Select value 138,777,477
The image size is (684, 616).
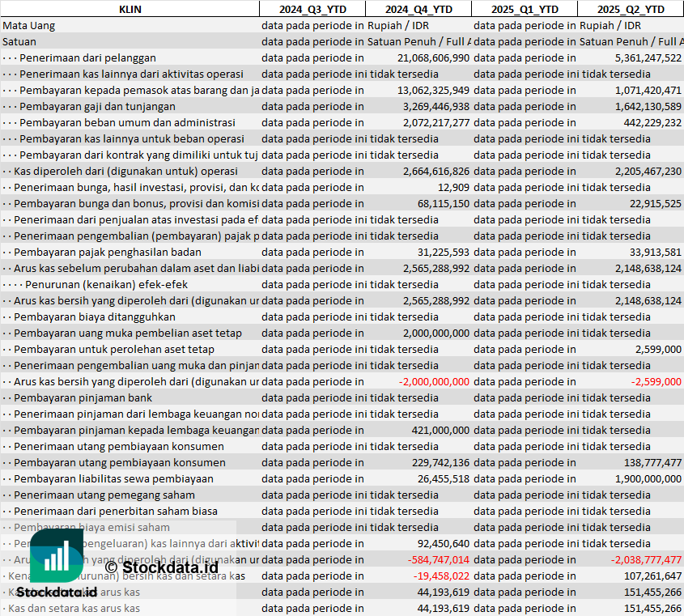pos(652,462)
